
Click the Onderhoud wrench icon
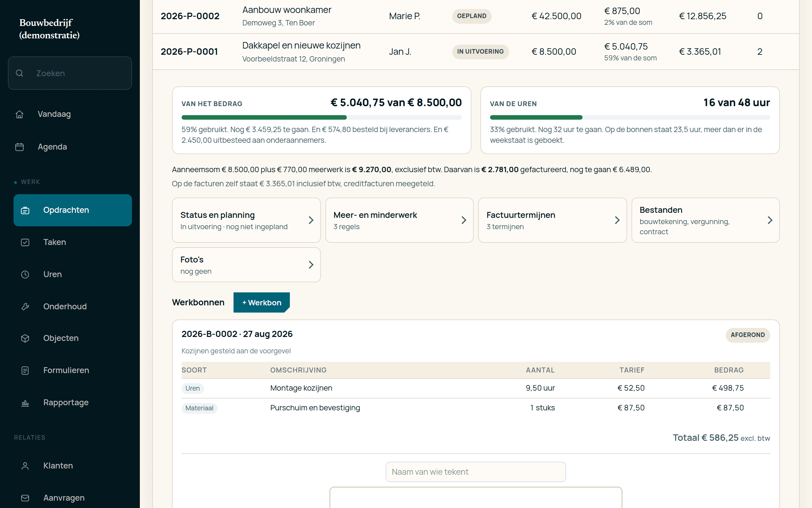point(25,306)
